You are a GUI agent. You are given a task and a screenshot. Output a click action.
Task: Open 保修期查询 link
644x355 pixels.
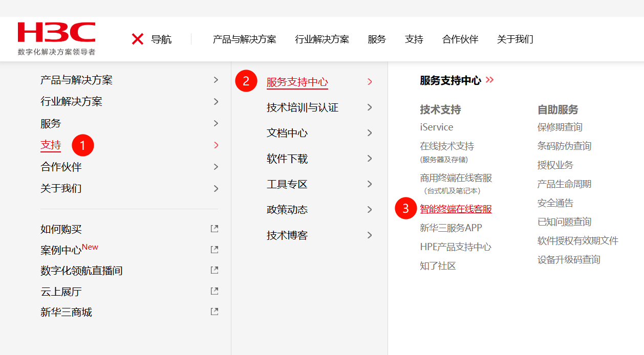point(560,127)
